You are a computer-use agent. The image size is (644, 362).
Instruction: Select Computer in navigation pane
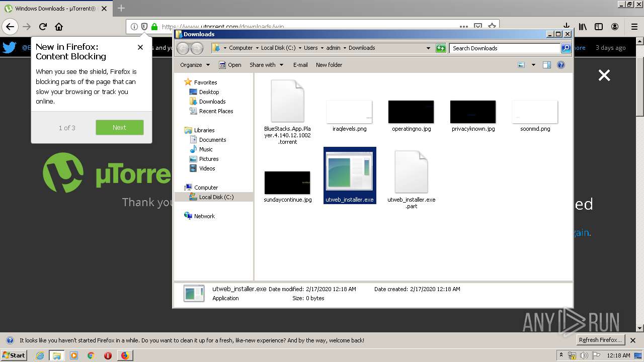point(206,188)
